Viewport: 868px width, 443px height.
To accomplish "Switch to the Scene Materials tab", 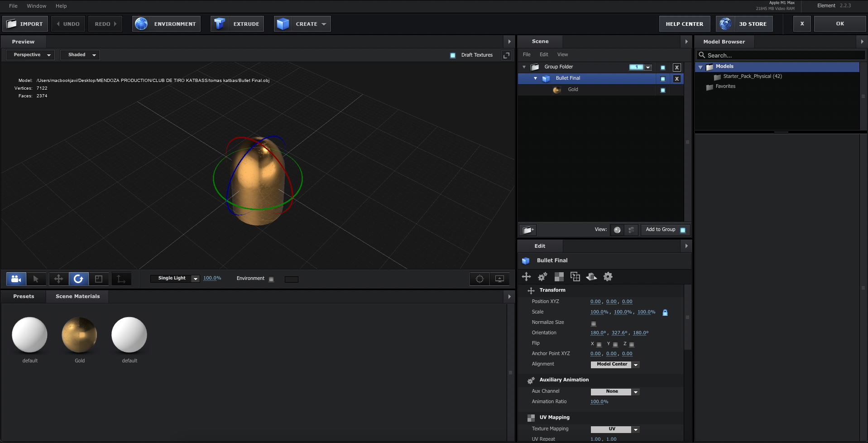I will click(x=77, y=296).
